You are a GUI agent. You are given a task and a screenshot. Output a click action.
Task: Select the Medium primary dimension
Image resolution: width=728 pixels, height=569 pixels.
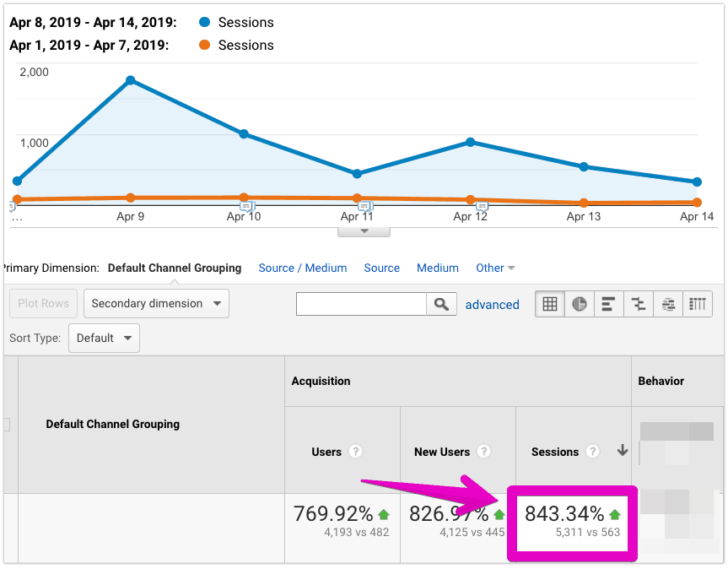click(x=437, y=268)
